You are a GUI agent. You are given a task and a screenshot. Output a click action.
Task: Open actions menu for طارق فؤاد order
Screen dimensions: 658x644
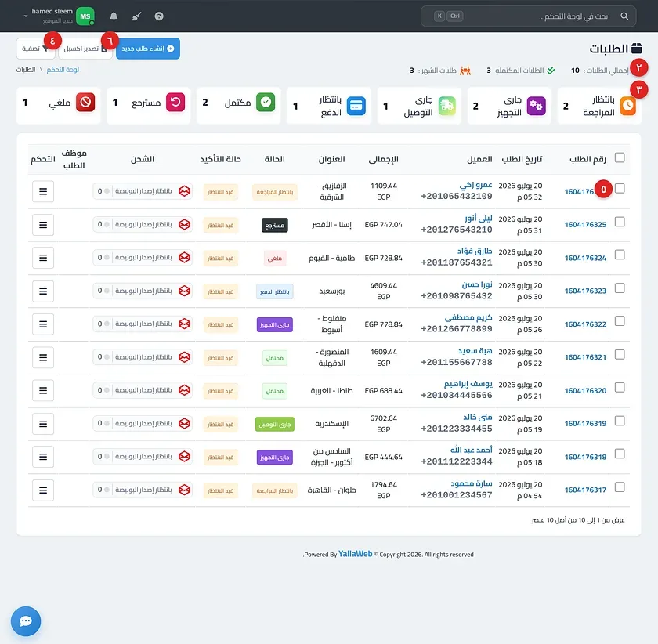(43, 258)
